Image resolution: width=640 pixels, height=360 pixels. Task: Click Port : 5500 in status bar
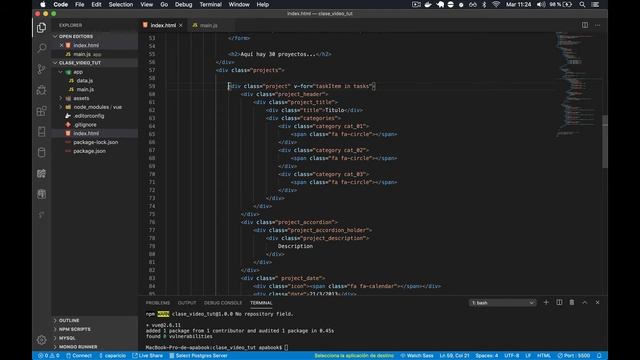[574, 356]
